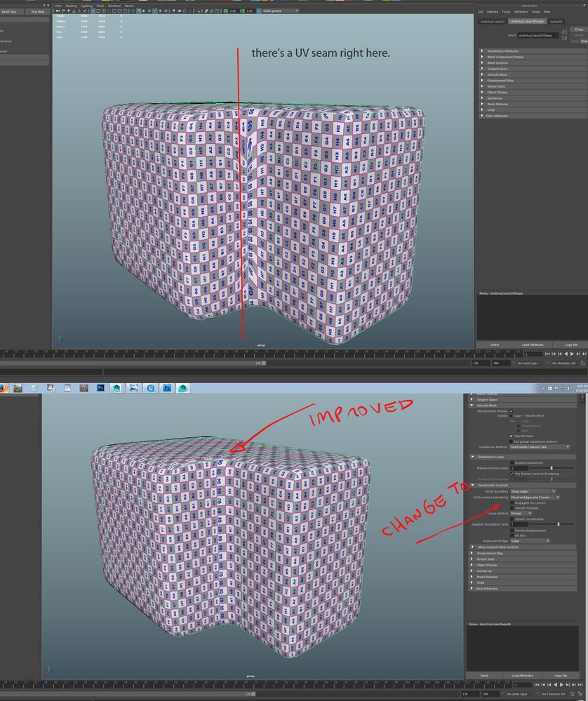Viewport: 588px width, 701px height.
Task: Click go-to-start in lower Maya playback controls
Action: coord(537,685)
